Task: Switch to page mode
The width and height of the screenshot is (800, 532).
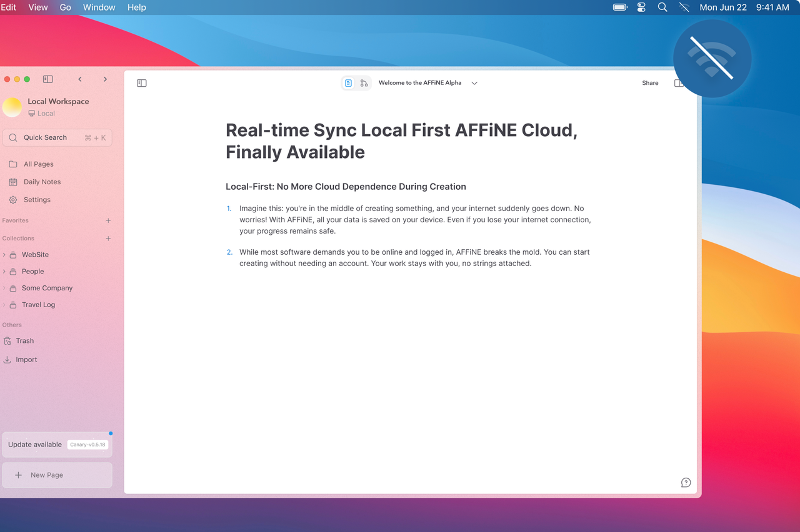Action: click(349, 83)
